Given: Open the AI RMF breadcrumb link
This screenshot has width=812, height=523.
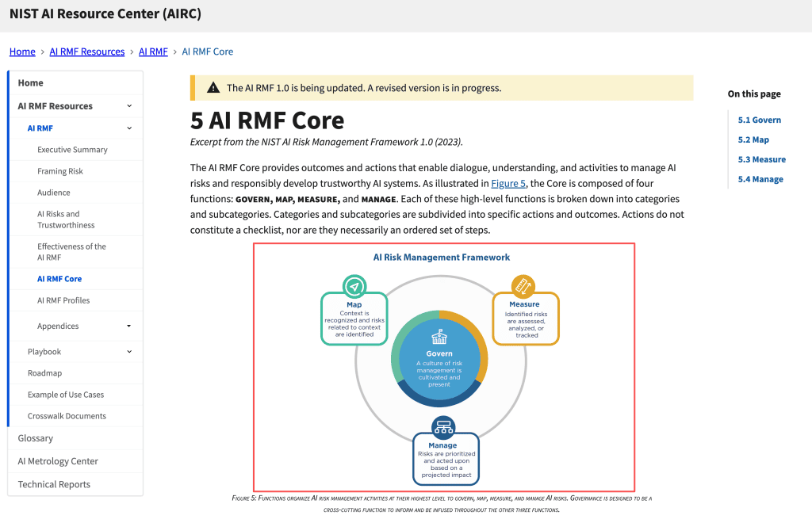Looking at the screenshot, I should click(153, 52).
